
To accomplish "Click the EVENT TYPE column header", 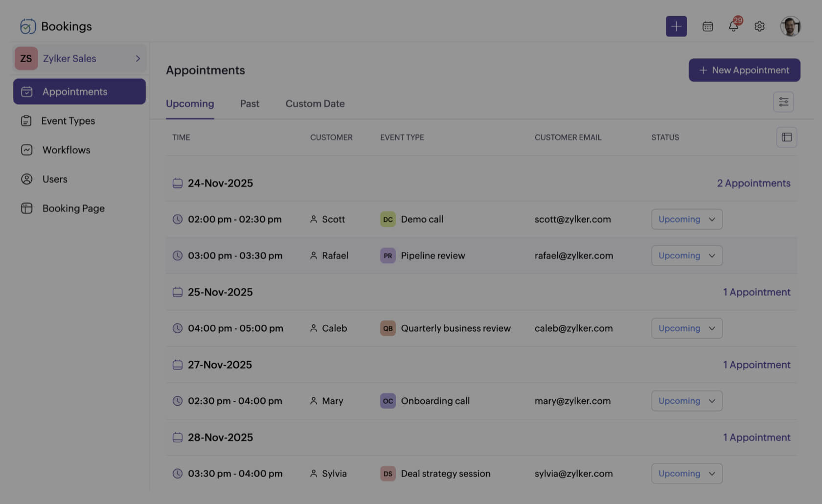I will (x=402, y=137).
